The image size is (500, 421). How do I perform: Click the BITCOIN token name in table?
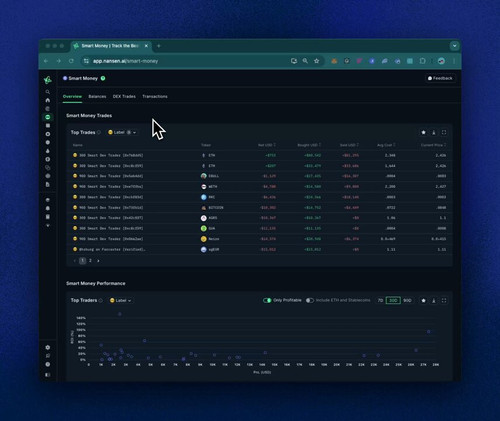point(216,207)
